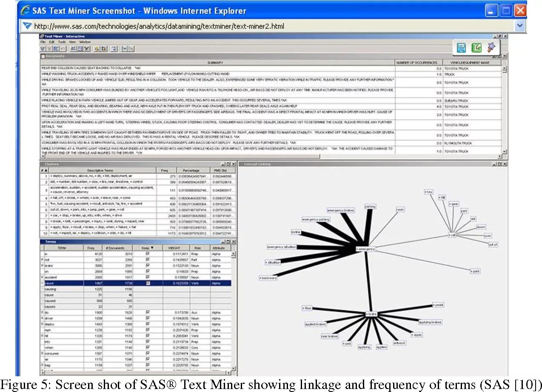The height and width of the screenshot is (392, 542).
Task: Toggle Keep checkbox for term 'deploy'
Action: tap(148, 324)
